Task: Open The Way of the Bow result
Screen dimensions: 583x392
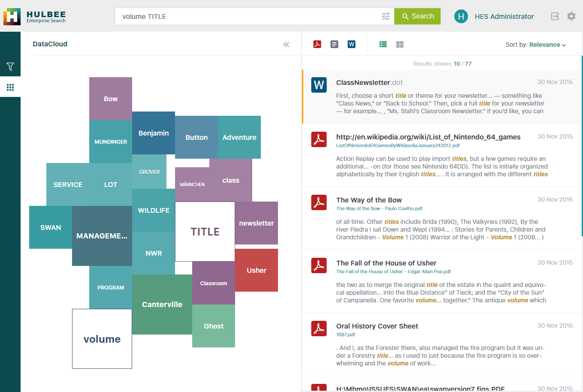Action: pyautogui.click(x=369, y=200)
